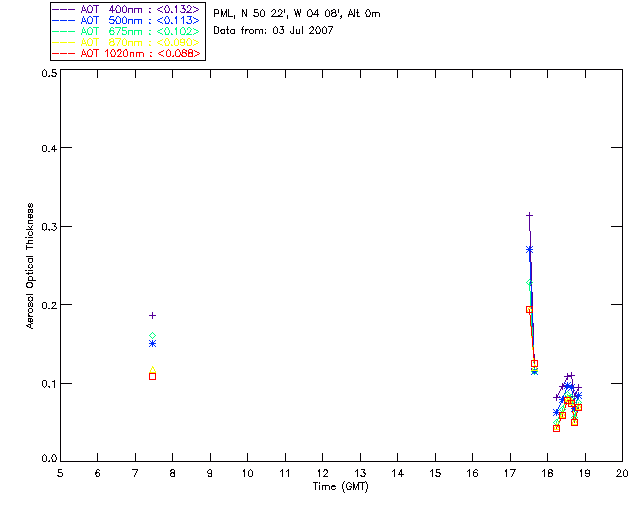Click the 0.5 y-axis tick label

49,73
